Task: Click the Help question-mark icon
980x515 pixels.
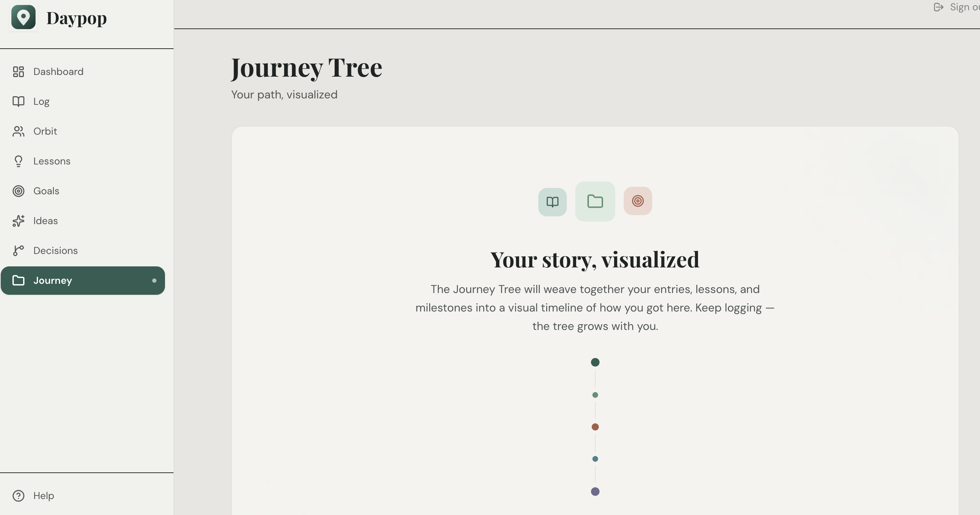Action: tap(18, 495)
